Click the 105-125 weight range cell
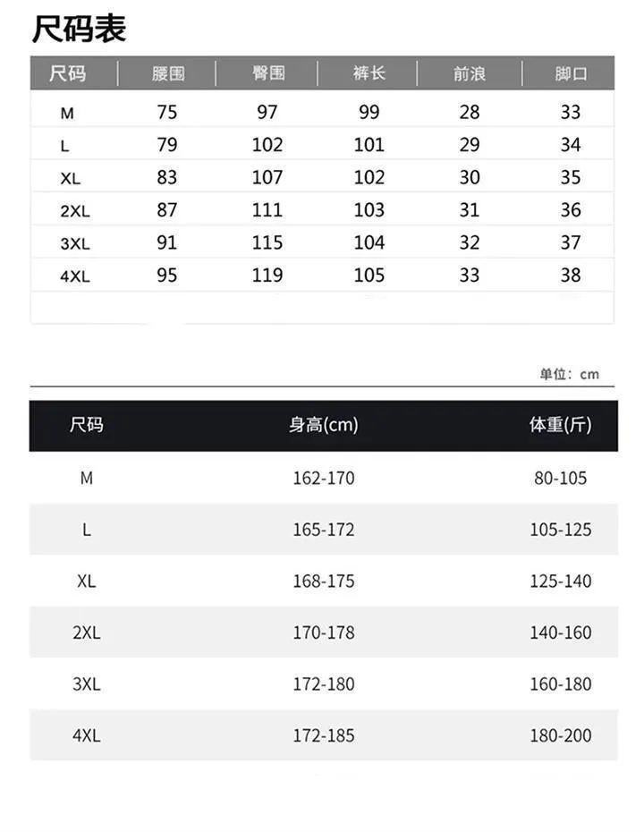The height and width of the screenshot is (832, 644). (x=560, y=530)
